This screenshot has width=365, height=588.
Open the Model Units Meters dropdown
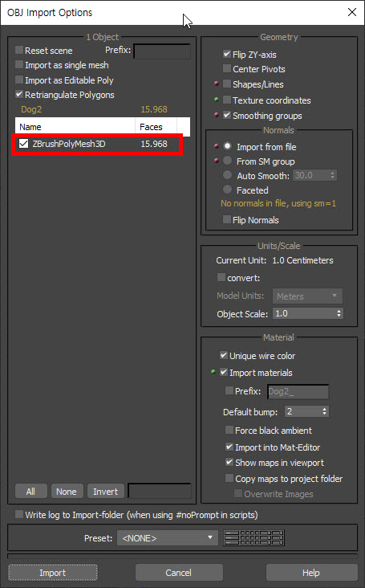(307, 296)
